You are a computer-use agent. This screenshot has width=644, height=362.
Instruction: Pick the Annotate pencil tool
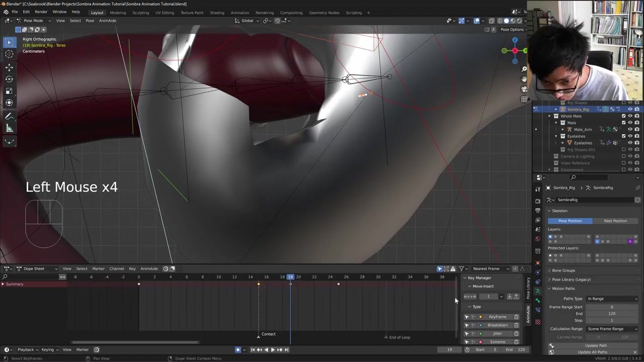(9, 116)
